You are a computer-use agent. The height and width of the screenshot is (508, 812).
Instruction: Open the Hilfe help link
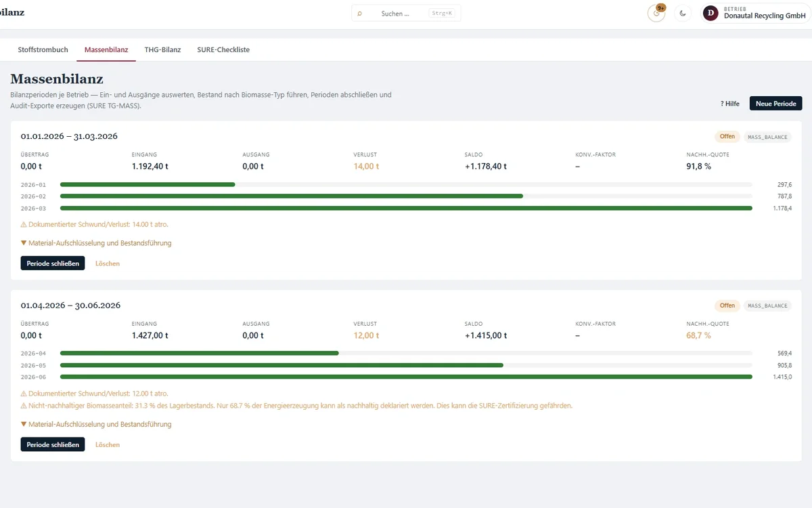729,104
